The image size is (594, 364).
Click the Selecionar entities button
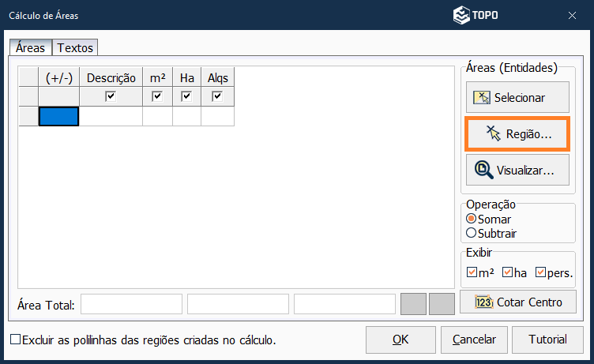click(517, 98)
